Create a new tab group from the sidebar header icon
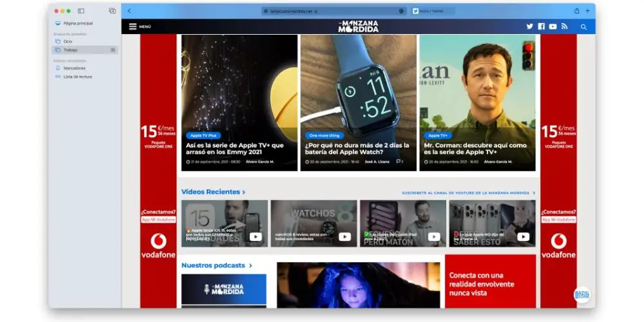Viewport: 644px width, 322px height. pyautogui.click(x=113, y=11)
